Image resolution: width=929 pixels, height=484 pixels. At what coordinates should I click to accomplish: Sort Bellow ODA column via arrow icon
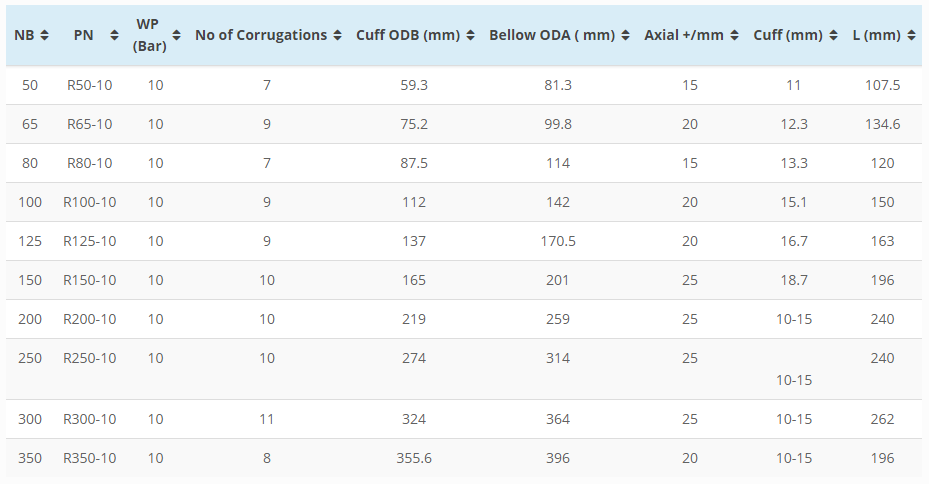[625, 35]
